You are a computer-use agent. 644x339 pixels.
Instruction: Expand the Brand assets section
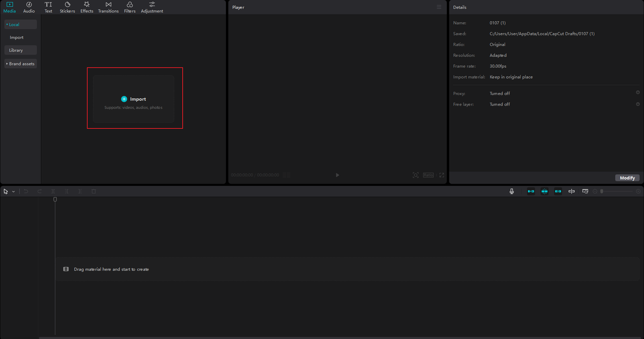(21, 64)
